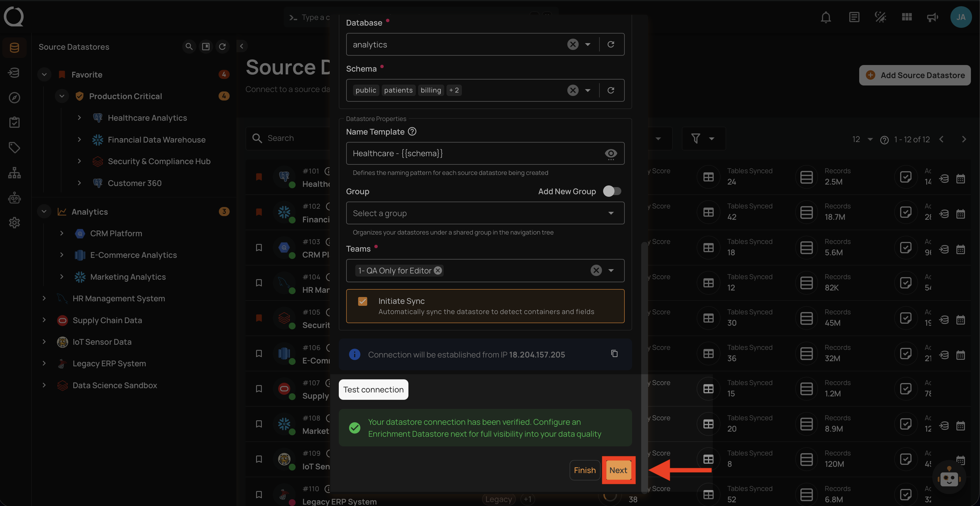
Task: Click the Next button in the dialog
Action: coord(618,470)
